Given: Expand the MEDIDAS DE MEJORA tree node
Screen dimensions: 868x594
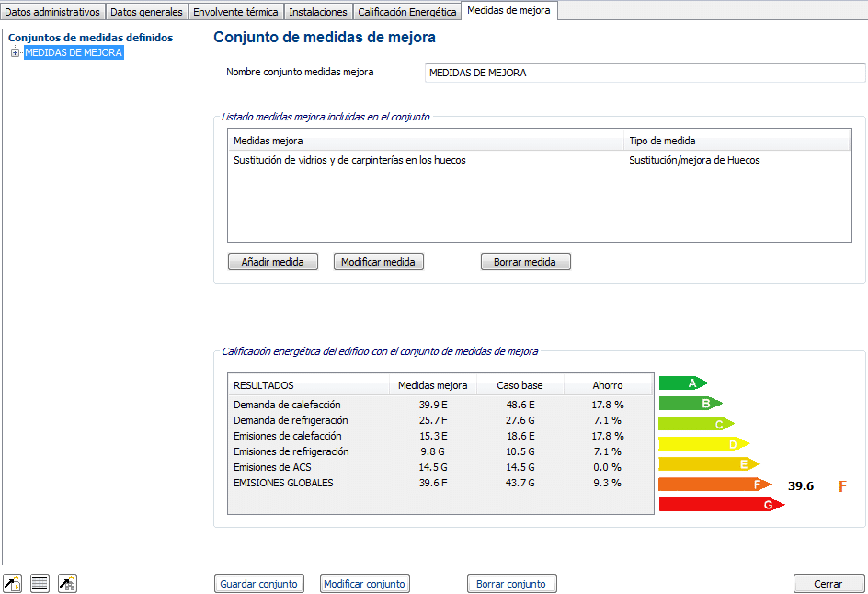Looking at the screenshot, I should click(x=15, y=53).
